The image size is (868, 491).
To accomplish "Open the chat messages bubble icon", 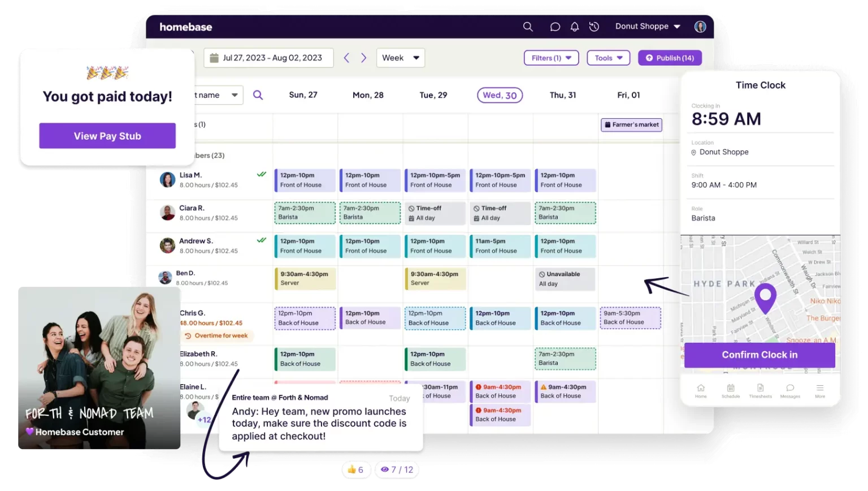I will click(x=555, y=27).
